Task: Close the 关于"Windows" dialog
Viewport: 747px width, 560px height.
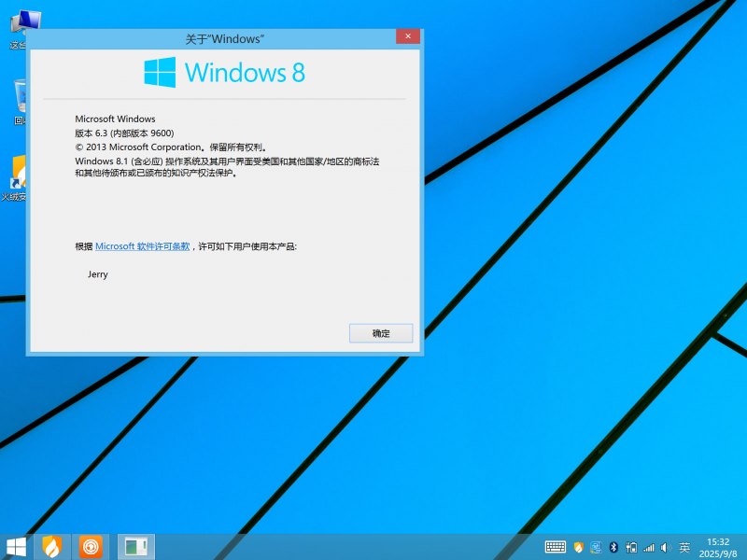Action: [408, 36]
